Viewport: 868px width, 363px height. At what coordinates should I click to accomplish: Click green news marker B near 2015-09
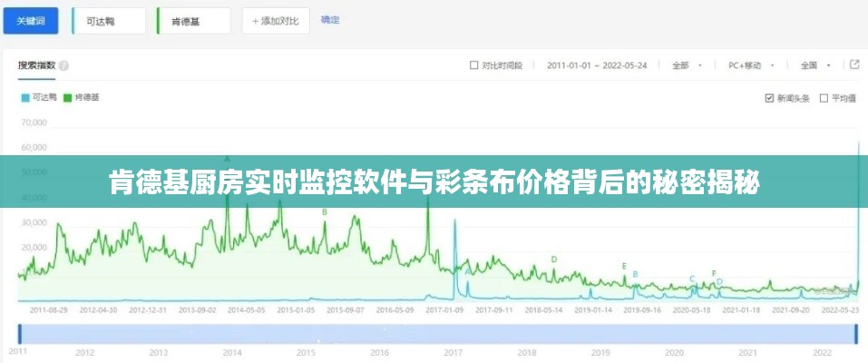click(x=325, y=211)
